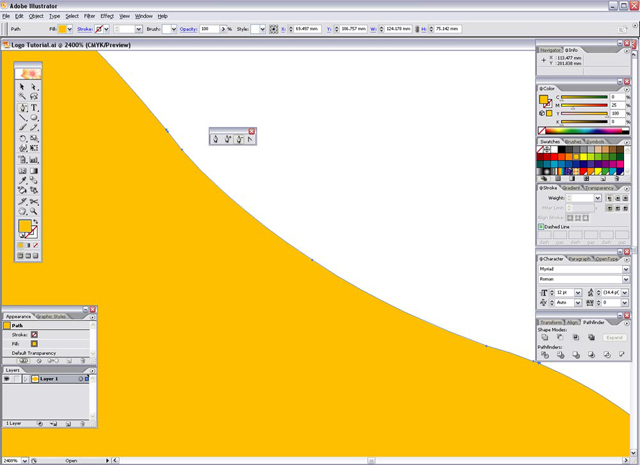Switch to the Gradient tab
This screenshot has height=465, width=640.
click(571, 188)
